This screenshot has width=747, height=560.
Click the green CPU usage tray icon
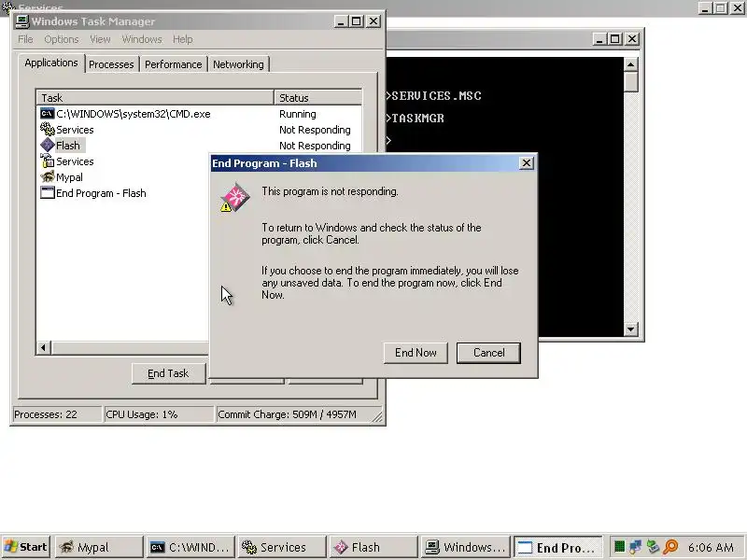[x=619, y=547]
